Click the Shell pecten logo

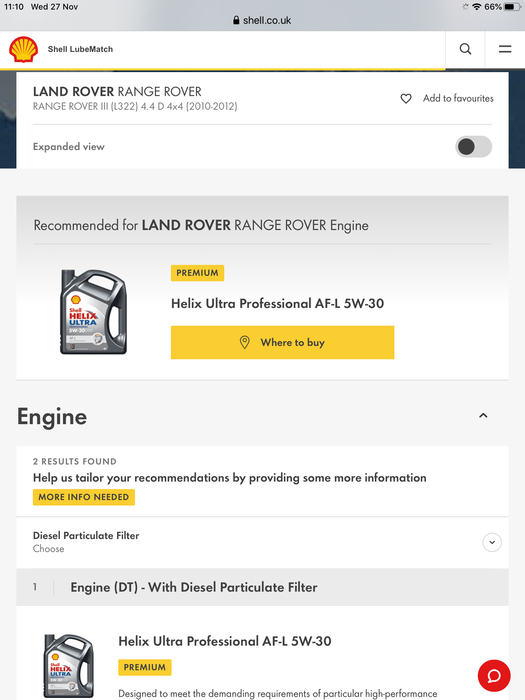tap(24, 49)
